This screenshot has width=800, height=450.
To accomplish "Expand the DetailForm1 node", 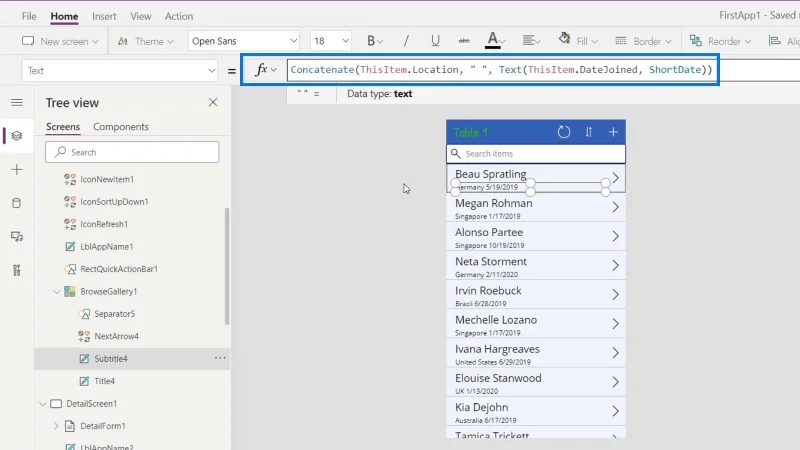I will pyautogui.click(x=56, y=426).
